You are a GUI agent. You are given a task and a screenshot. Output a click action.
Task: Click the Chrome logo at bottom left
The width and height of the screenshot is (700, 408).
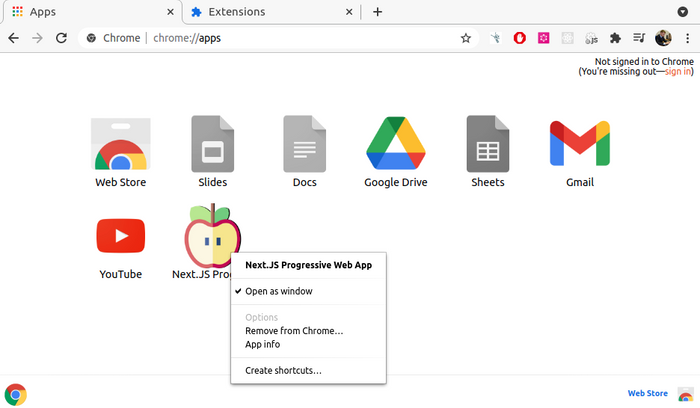16,395
